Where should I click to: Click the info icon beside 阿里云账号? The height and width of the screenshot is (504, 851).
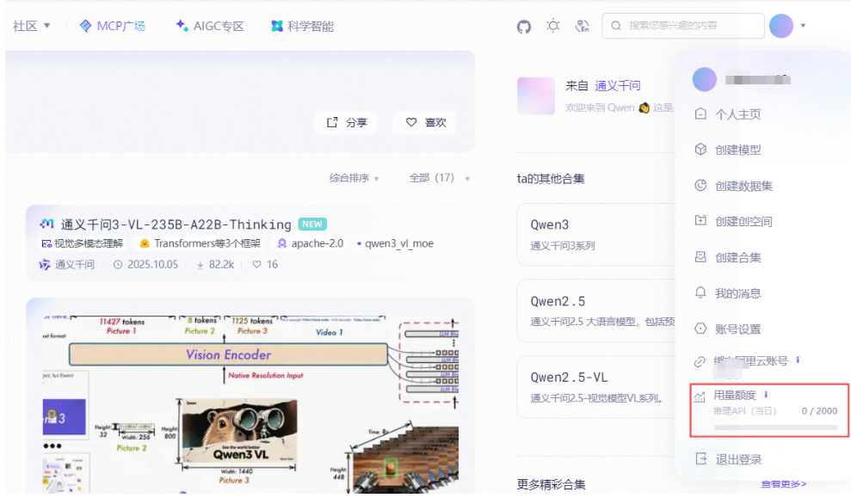798,360
